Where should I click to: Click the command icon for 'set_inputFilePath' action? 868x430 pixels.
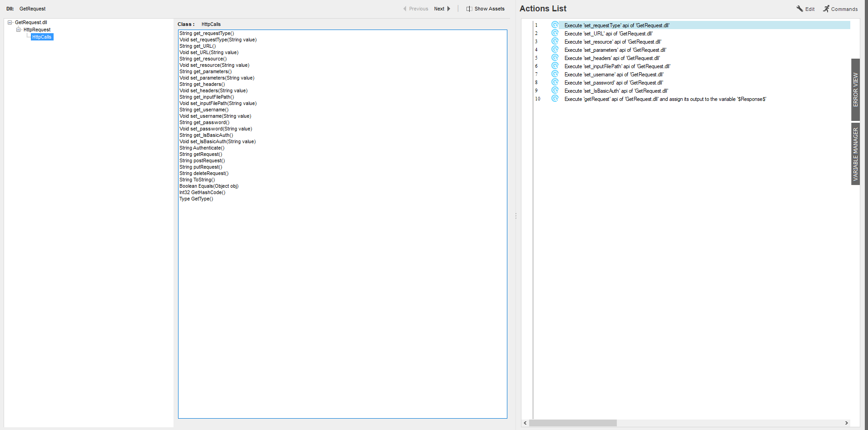click(x=555, y=66)
